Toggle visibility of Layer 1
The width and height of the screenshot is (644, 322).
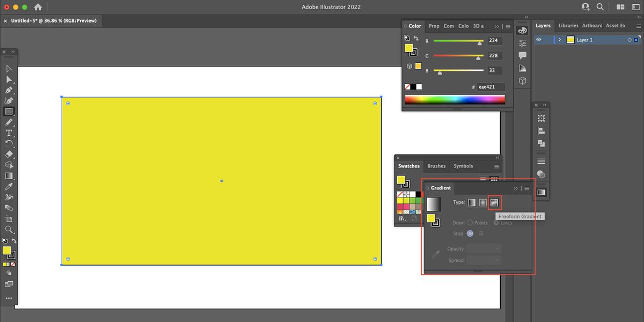click(x=539, y=39)
